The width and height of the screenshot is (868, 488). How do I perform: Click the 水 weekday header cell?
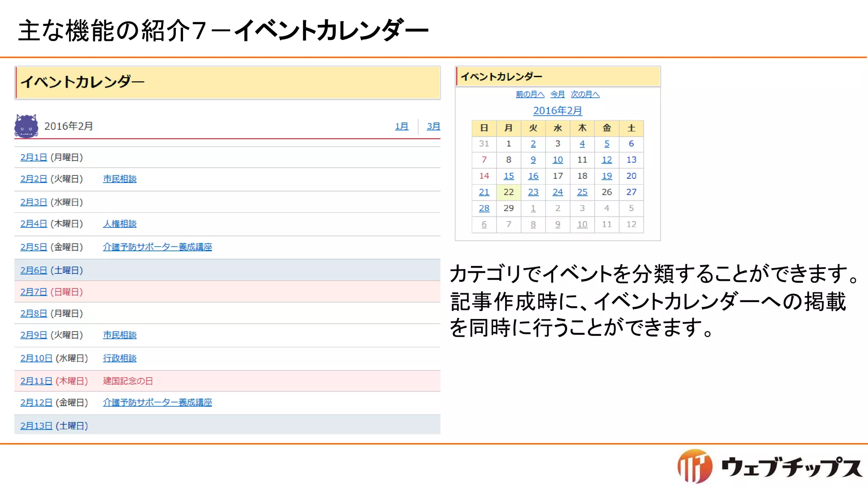pos(558,128)
